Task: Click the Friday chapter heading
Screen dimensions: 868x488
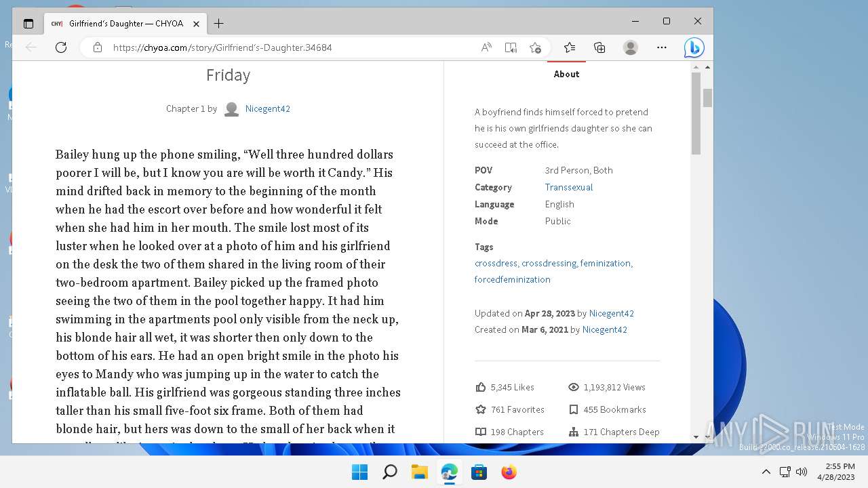Action: click(229, 75)
